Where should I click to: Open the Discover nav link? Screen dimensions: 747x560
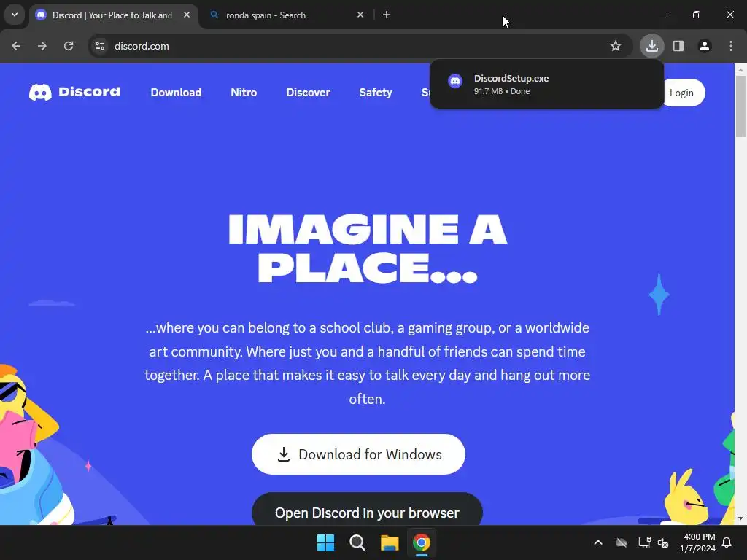point(308,93)
